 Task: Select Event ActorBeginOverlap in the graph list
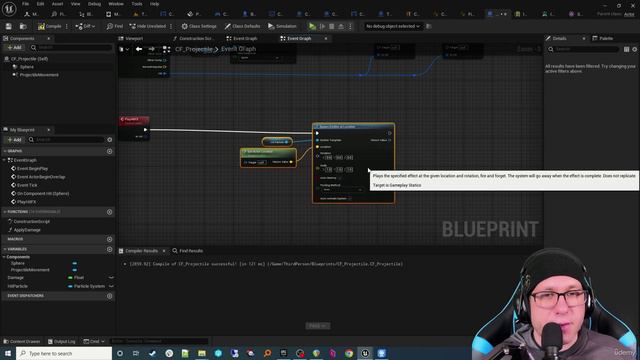click(x=41, y=177)
